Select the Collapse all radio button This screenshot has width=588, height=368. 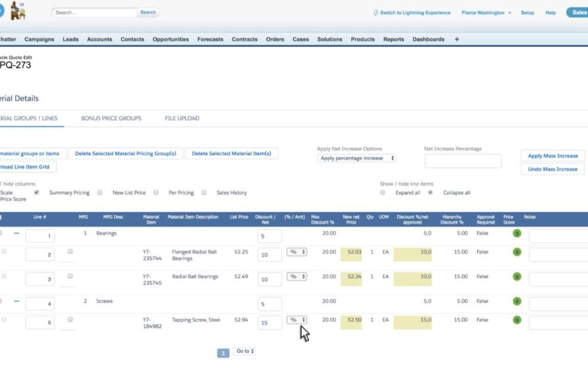click(430, 192)
